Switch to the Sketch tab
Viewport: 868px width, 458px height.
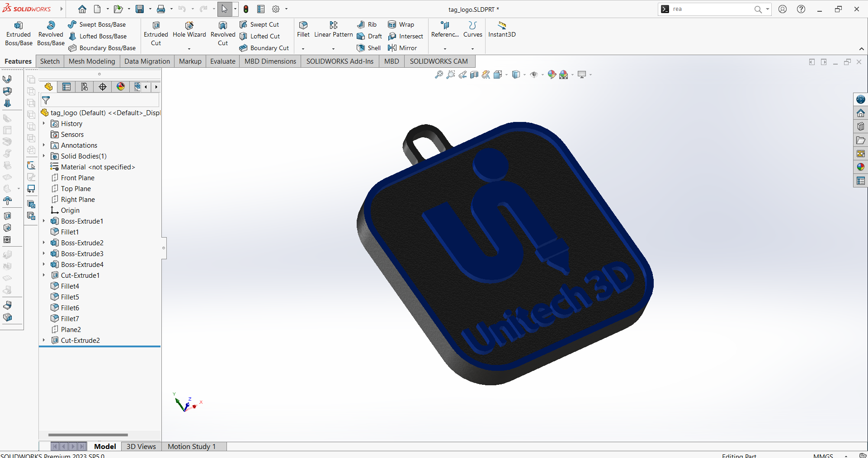pyautogui.click(x=50, y=61)
